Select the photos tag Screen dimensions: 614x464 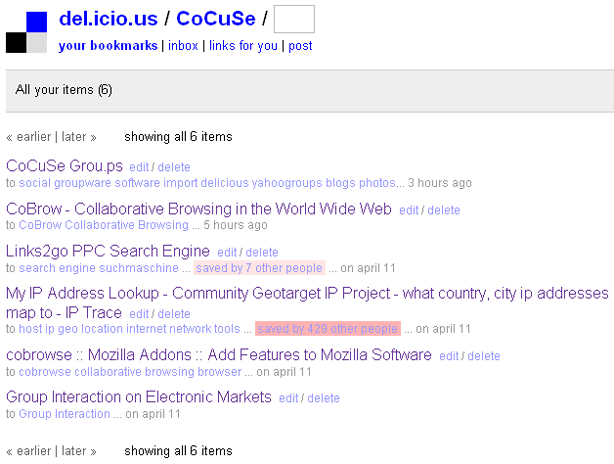[x=377, y=183]
